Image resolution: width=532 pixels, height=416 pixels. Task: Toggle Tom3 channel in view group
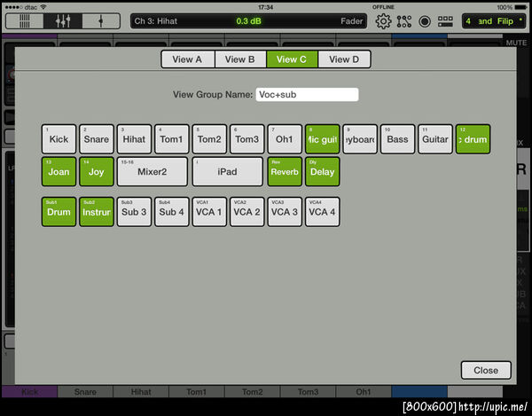[247, 139]
